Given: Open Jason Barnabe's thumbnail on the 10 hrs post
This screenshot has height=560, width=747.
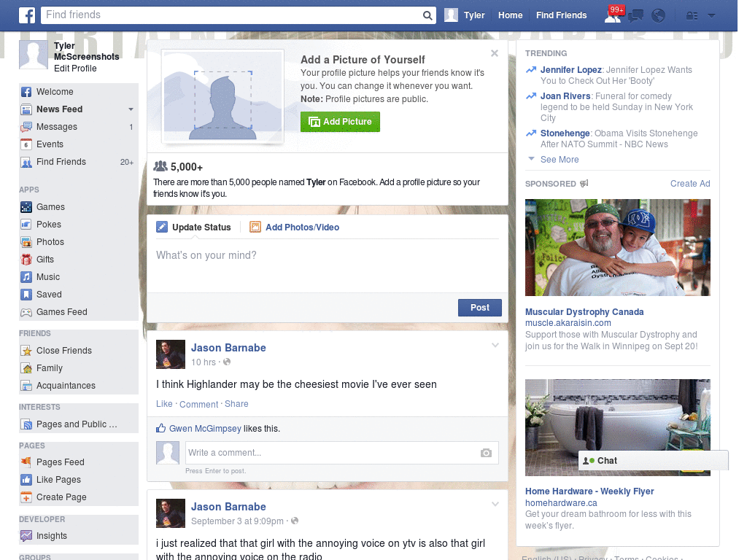Looking at the screenshot, I should (x=171, y=354).
